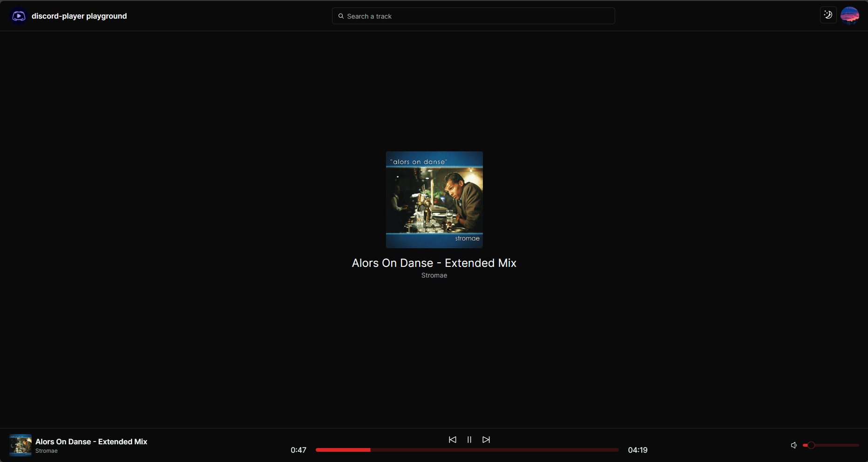Click the discord-player playground title
The height and width of the screenshot is (462, 868).
click(x=79, y=16)
